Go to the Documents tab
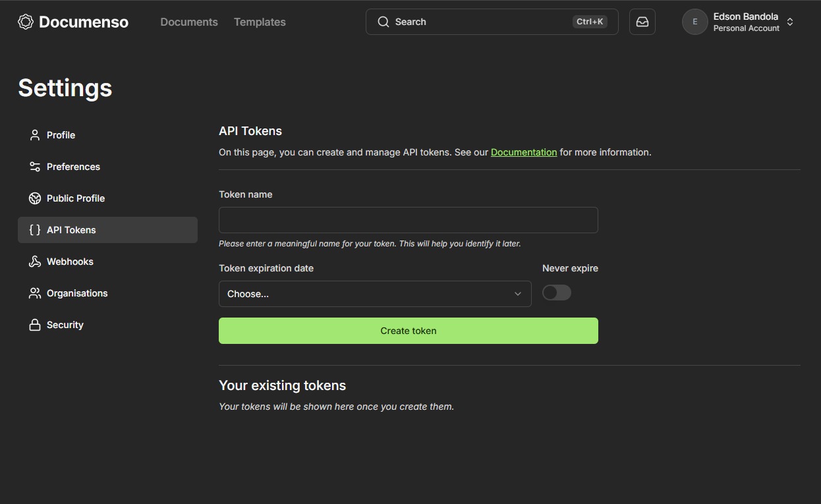 [189, 22]
